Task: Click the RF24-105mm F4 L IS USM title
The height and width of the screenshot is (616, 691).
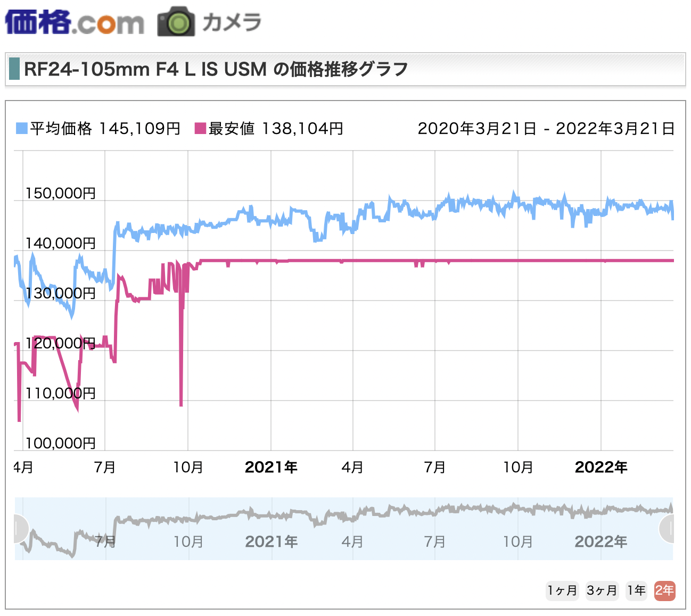Action: pos(216,69)
